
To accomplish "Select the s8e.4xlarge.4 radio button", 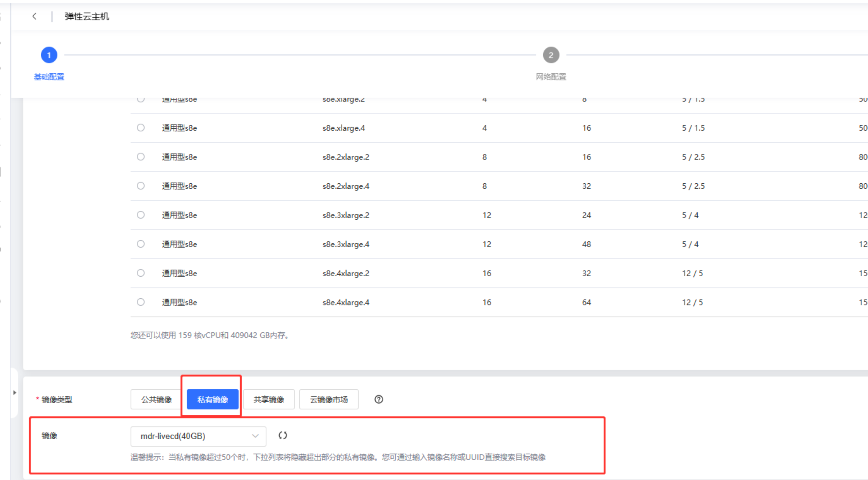I will pos(140,302).
